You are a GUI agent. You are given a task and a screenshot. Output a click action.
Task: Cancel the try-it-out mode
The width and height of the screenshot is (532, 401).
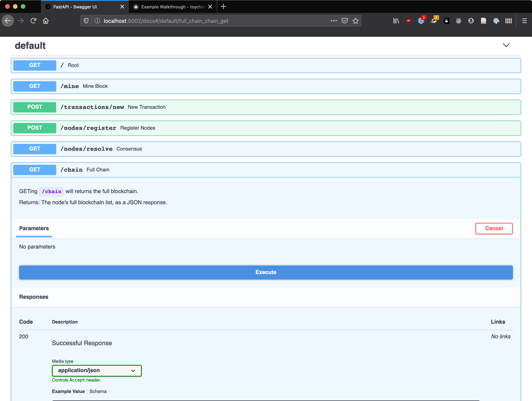pyautogui.click(x=494, y=228)
